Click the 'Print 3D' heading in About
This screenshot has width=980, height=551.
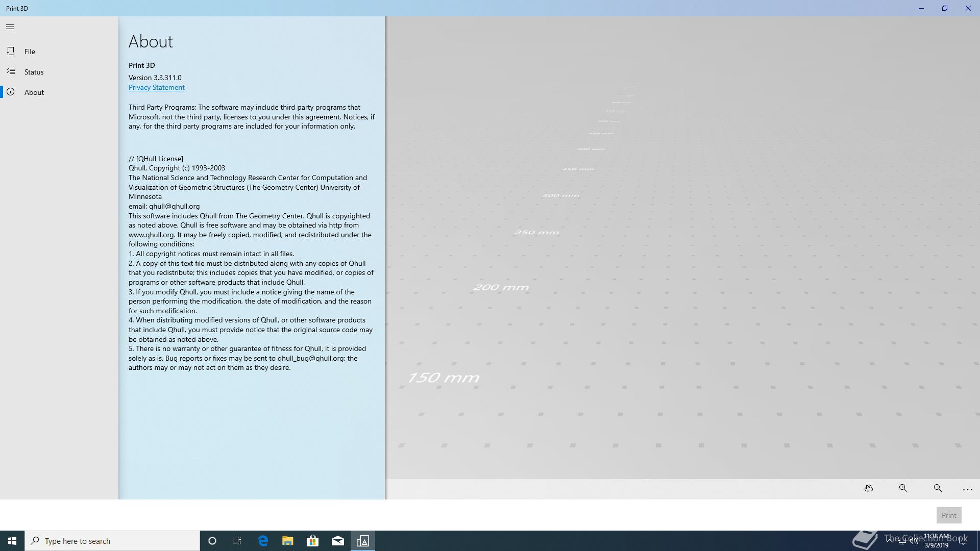coord(142,65)
